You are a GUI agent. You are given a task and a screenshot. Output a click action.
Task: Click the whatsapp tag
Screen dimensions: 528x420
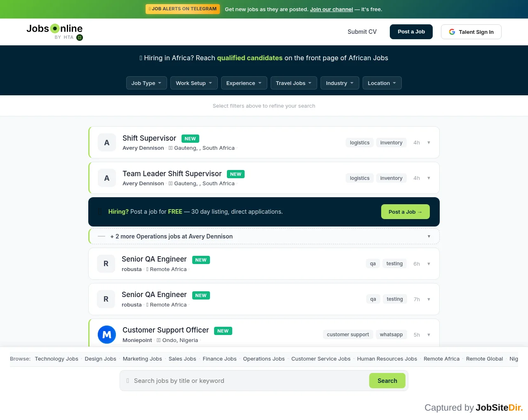click(x=391, y=335)
